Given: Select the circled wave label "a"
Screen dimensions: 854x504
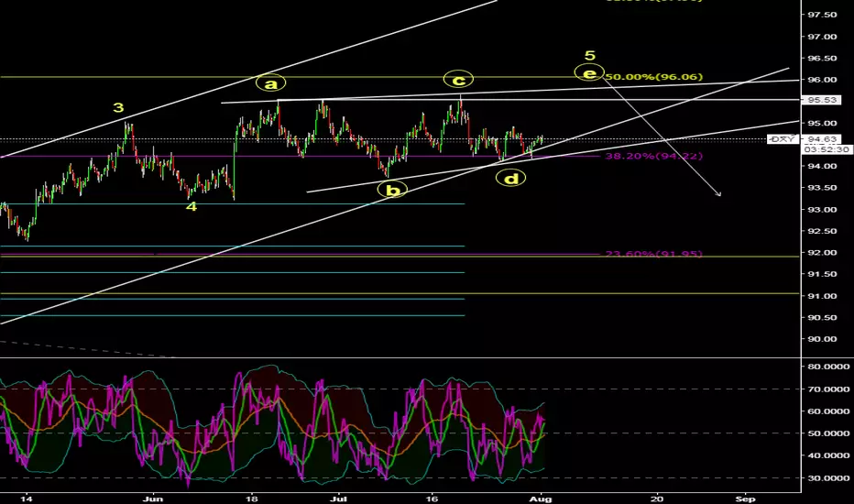Looking at the screenshot, I should tap(270, 83).
